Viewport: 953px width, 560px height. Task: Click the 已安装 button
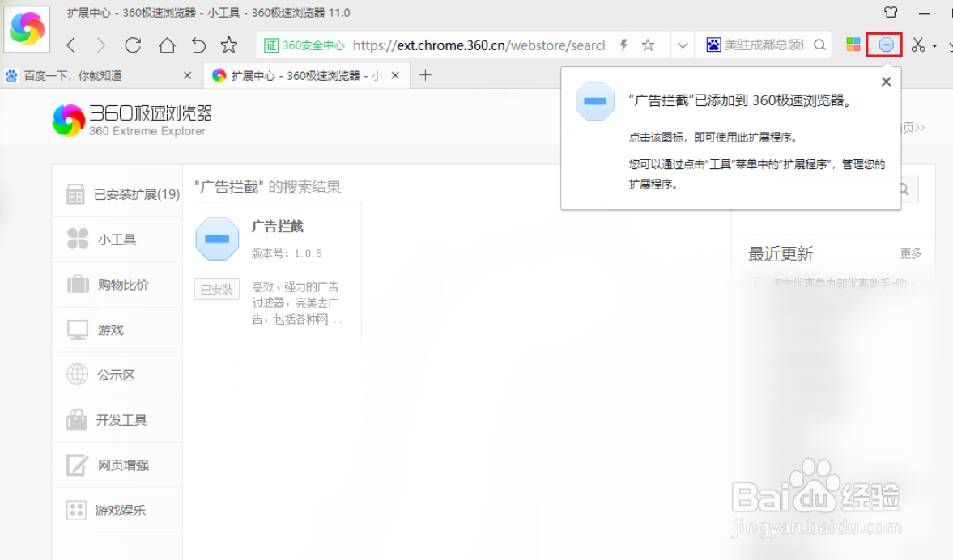pos(217,289)
